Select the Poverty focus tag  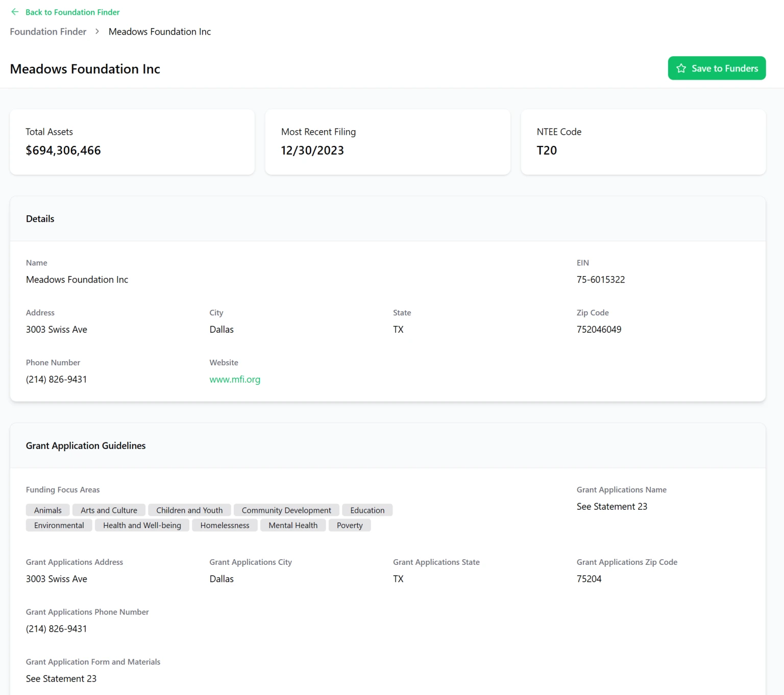click(350, 526)
